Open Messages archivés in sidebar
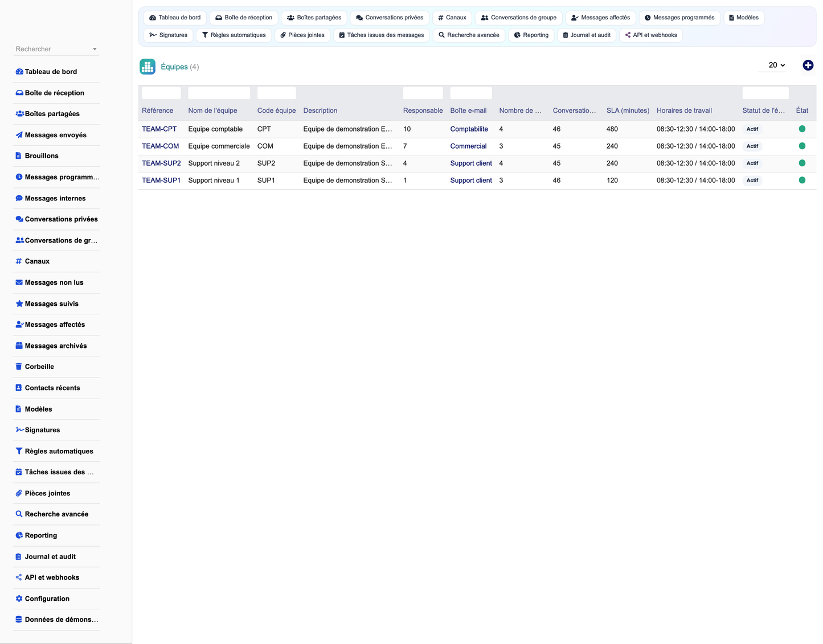 [x=56, y=346]
